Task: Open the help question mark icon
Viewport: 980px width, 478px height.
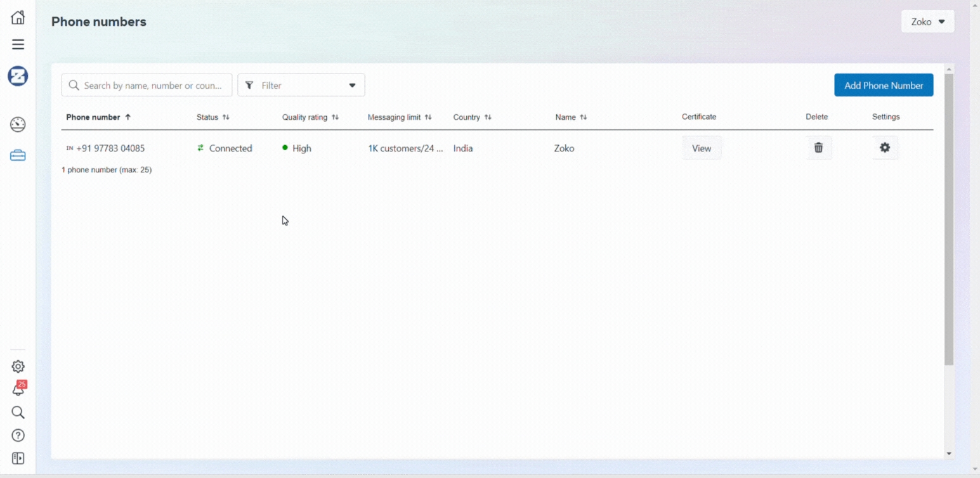Action: [18, 436]
